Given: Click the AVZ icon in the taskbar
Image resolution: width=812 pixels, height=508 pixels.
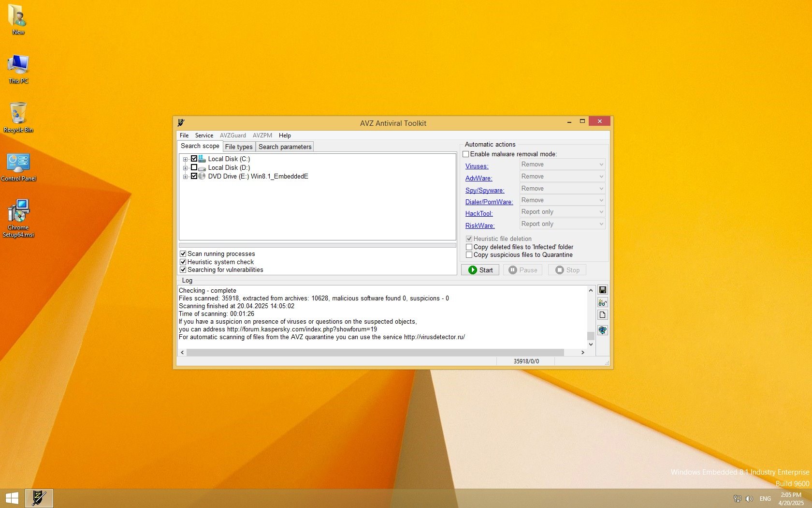Looking at the screenshot, I should pos(39,498).
